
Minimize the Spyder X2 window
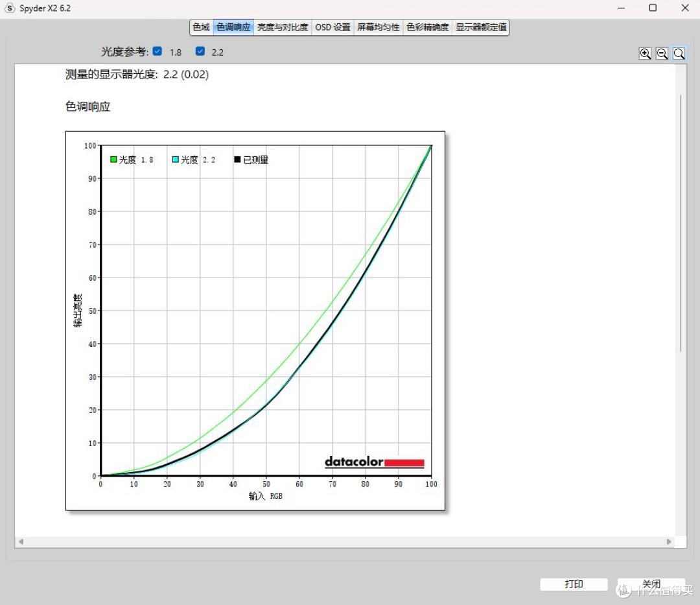coord(621,8)
